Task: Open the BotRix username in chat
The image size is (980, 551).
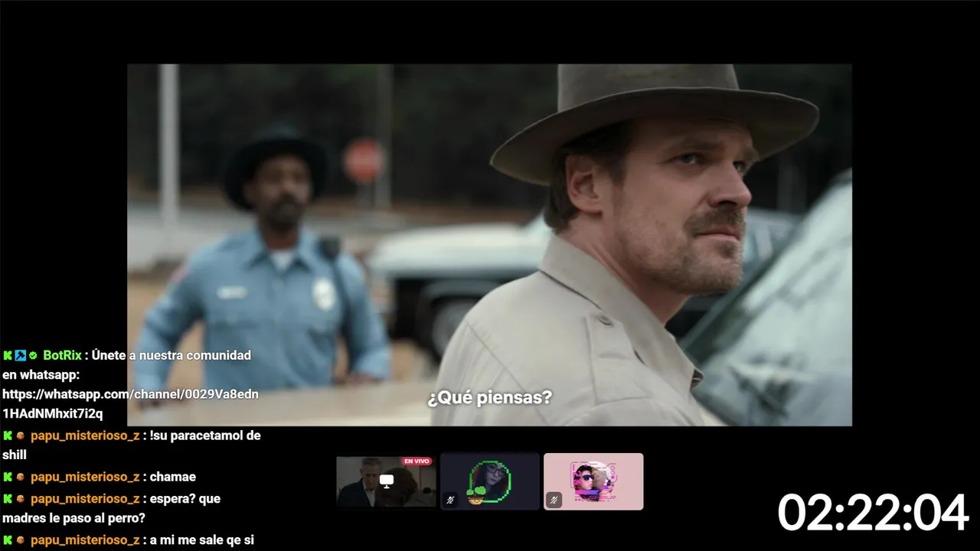Action: point(62,355)
